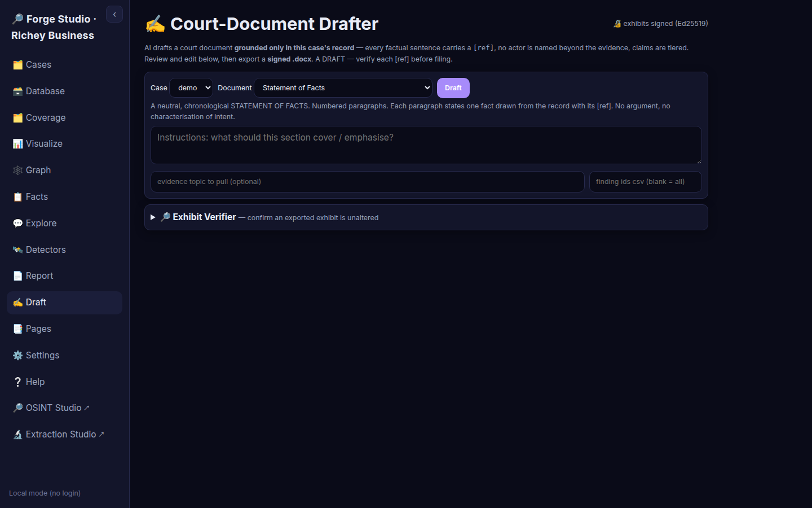
Task: Click the Explore speech bubble icon
Action: (17, 224)
